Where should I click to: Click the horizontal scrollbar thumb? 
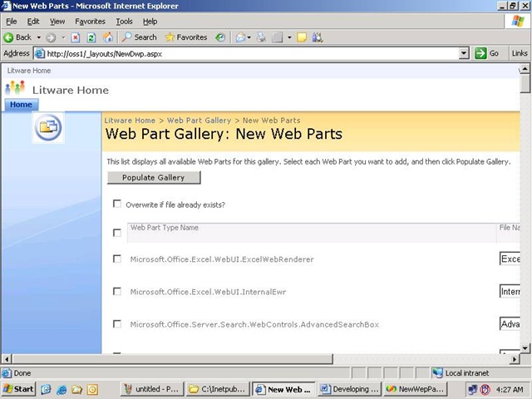point(172,358)
